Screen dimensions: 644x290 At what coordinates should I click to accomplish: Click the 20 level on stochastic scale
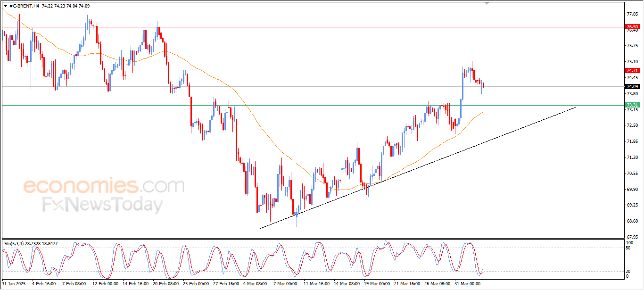[x=628, y=271]
